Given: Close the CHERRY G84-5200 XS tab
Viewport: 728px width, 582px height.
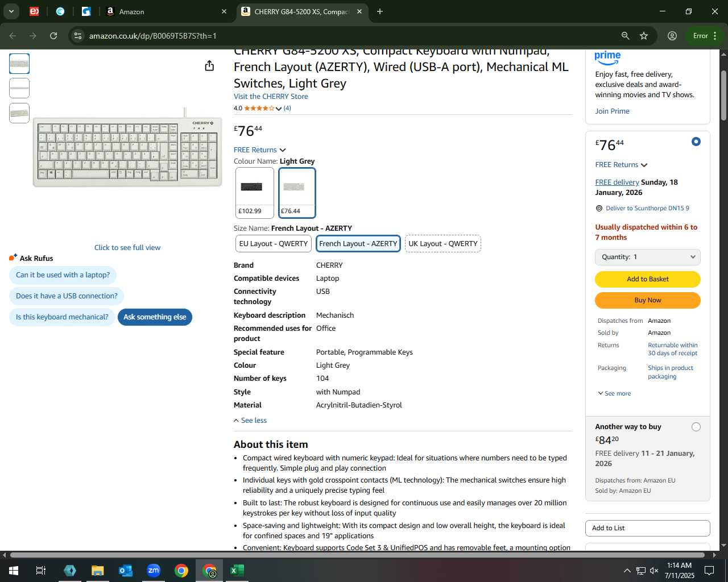Looking at the screenshot, I should pyautogui.click(x=359, y=11).
